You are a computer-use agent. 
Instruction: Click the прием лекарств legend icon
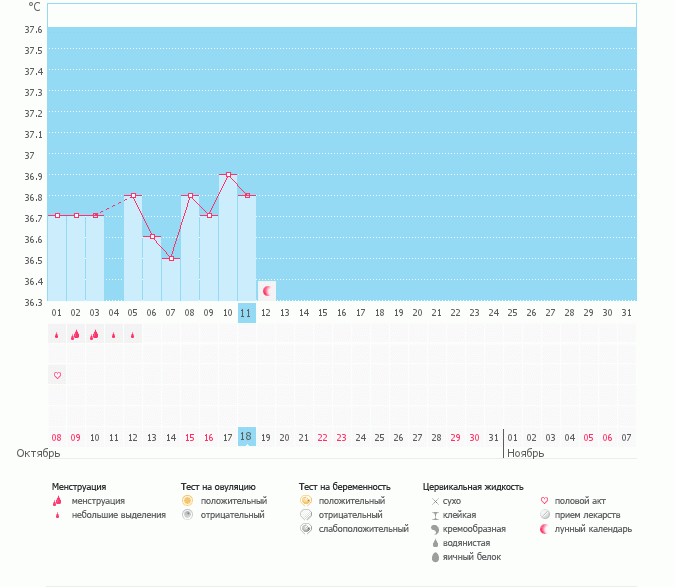[x=544, y=514]
